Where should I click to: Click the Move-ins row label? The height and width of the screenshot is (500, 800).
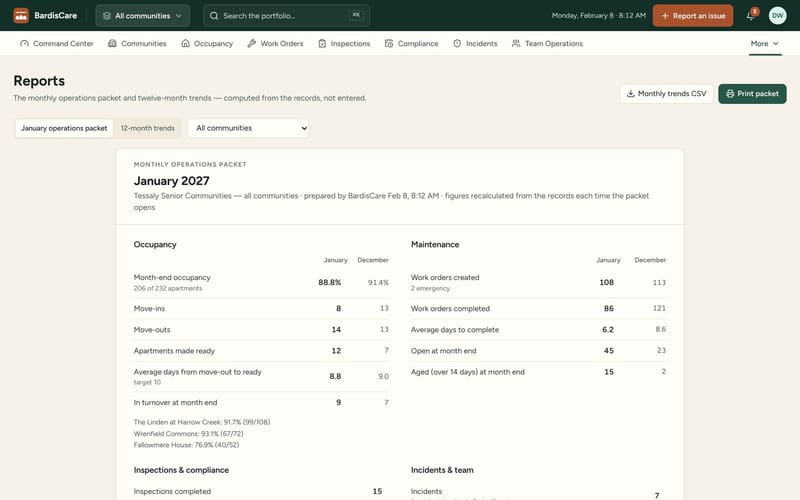click(x=149, y=309)
